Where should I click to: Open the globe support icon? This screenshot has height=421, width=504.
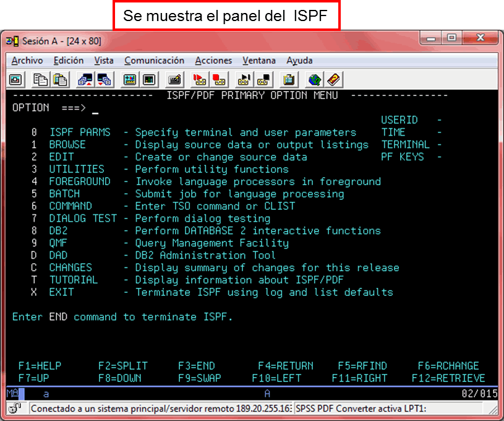(314, 79)
